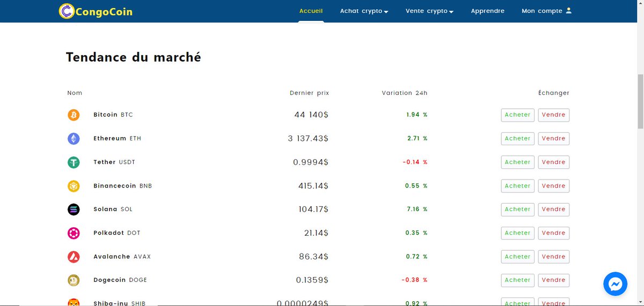
Task: Click Acheter for Bitcoin
Action: [518, 115]
